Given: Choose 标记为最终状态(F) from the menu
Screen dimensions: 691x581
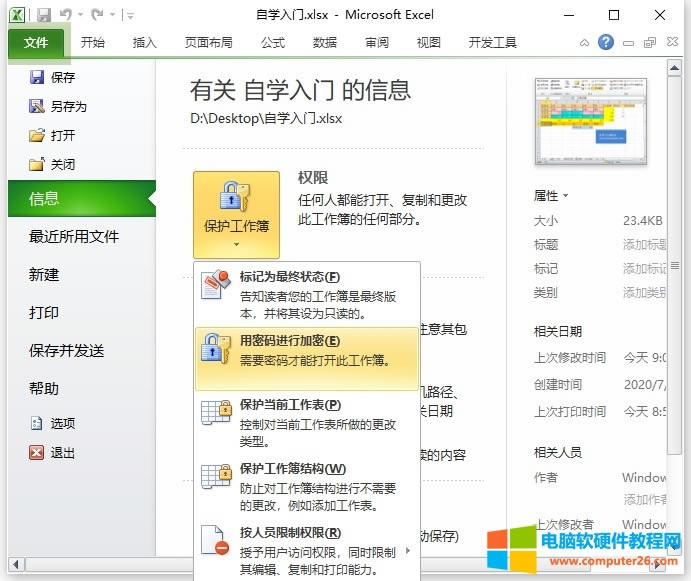Looking at the screenshot, I should pos(307,295).
